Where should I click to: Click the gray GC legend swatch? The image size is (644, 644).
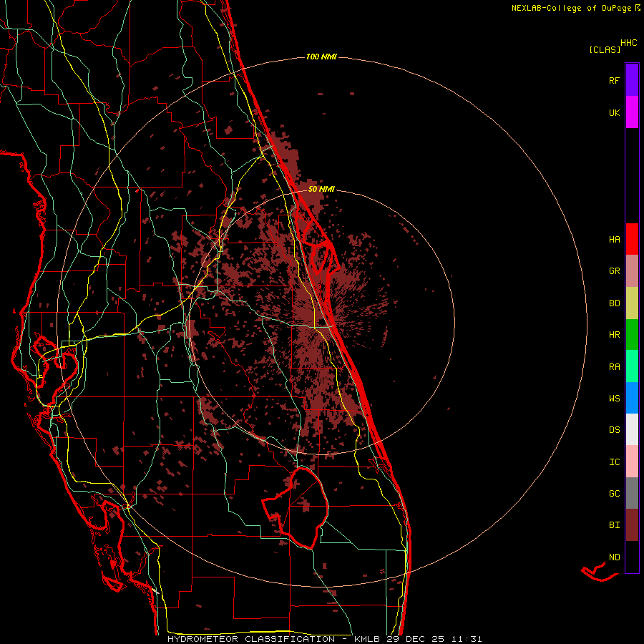(632, 493)
